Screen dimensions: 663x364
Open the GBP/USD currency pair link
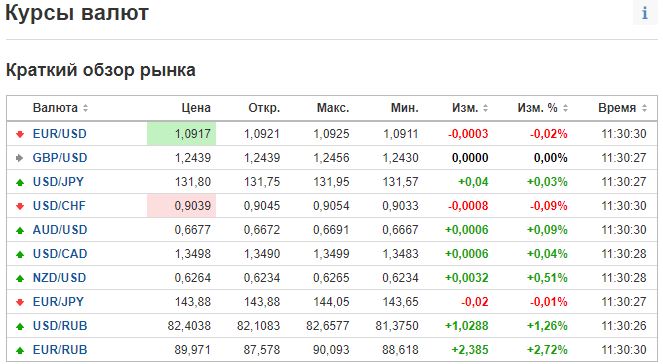click(x=60, y=158)
